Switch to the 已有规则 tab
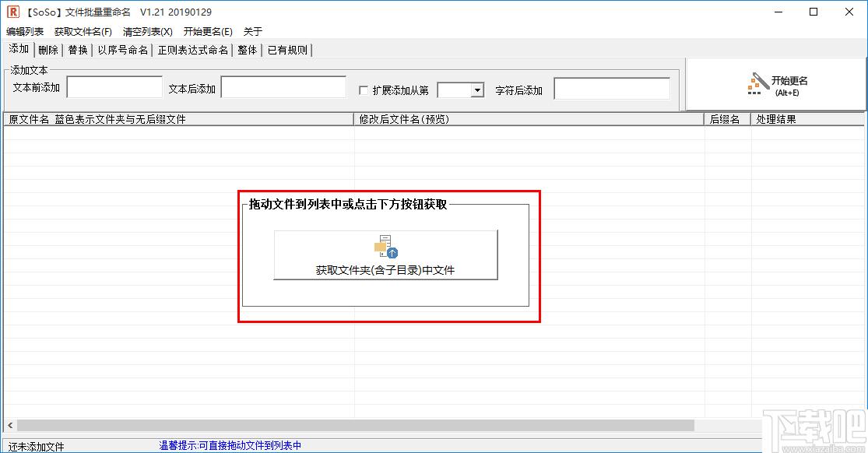 (x=287, y=50)
